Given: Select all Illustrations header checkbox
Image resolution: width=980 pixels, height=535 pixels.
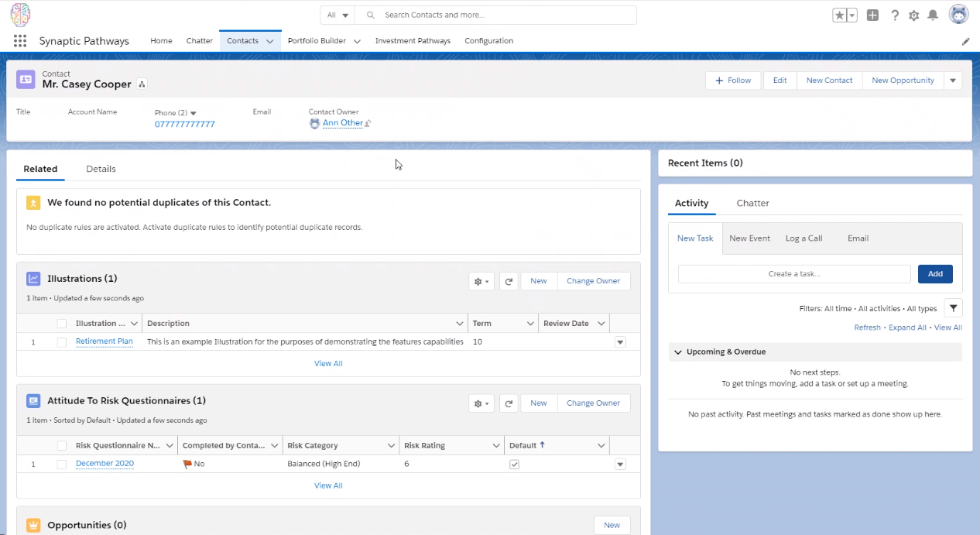Looking at the screenshot, I should [x=62, y=324].
